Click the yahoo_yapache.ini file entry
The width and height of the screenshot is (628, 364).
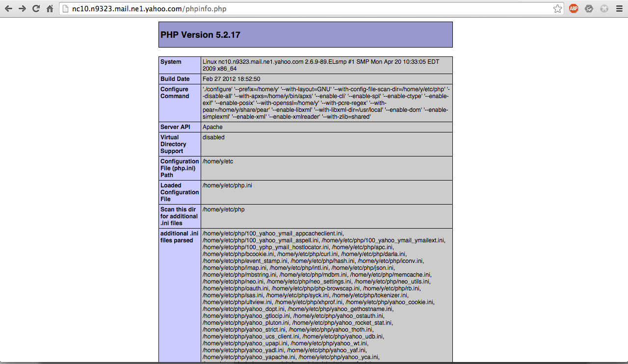pos(249,357)
